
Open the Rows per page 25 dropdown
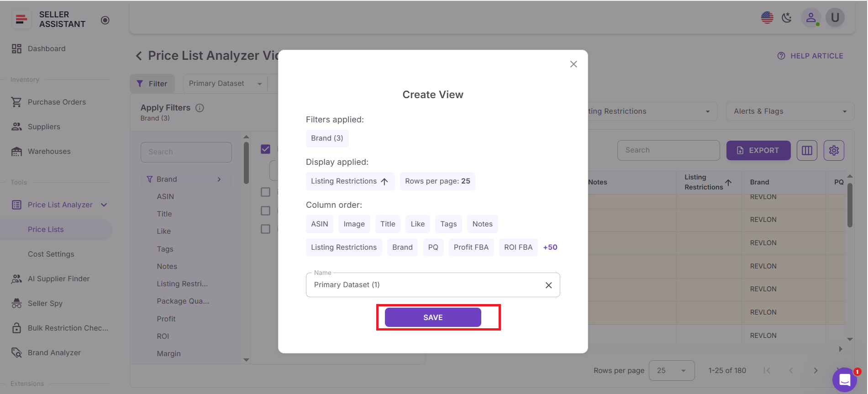[x=671, y=370]
